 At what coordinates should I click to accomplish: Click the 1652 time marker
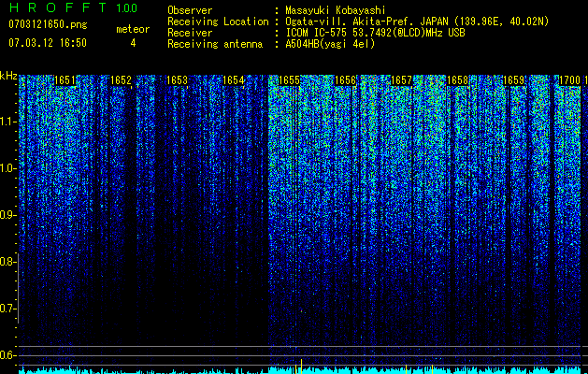(122, 80)
